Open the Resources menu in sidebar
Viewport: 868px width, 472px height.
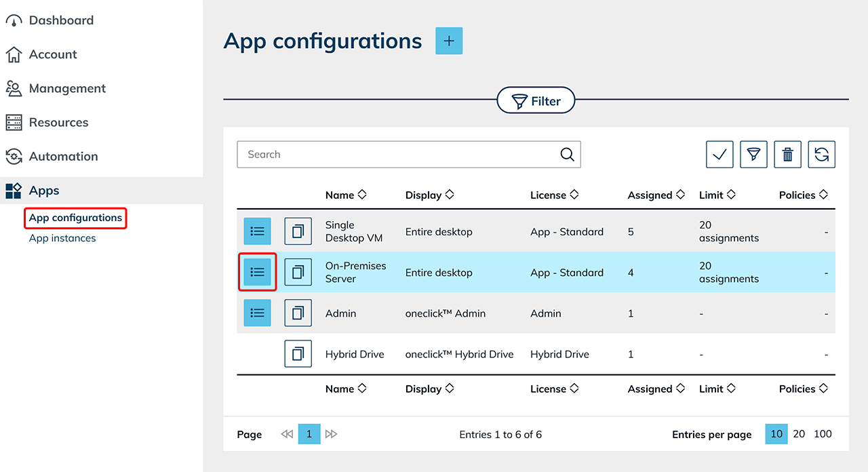(58, 123)
